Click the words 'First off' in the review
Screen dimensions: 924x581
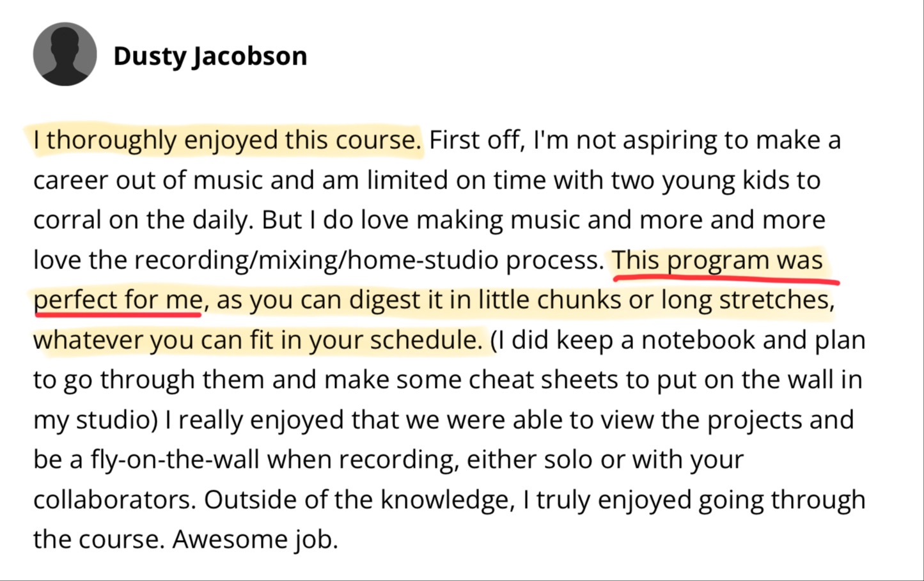coord(475,140)
